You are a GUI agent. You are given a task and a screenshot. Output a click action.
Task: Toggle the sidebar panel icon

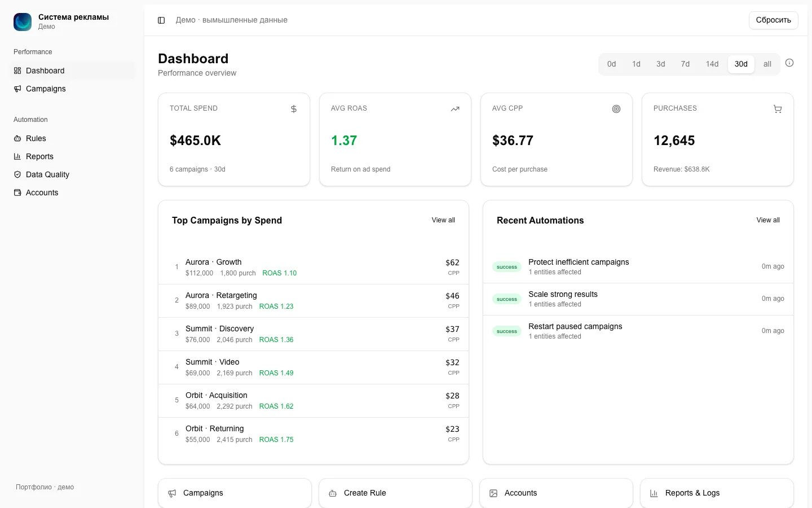[x=161, y=20]
